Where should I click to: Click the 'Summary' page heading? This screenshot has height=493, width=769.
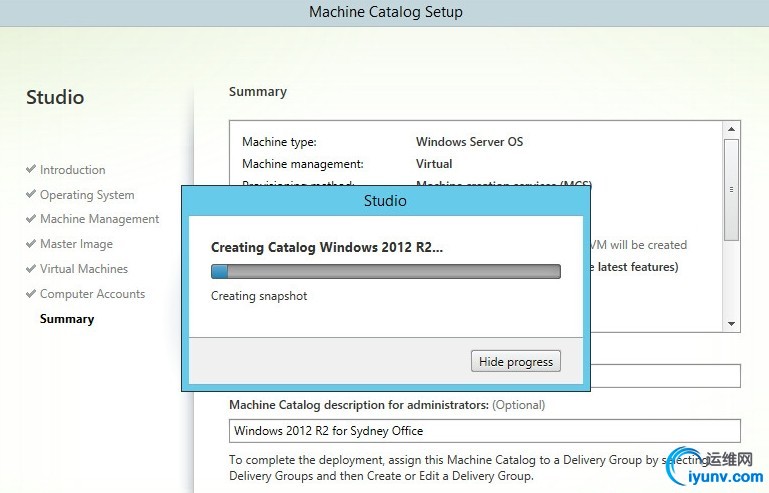click(x=257, y=92)
